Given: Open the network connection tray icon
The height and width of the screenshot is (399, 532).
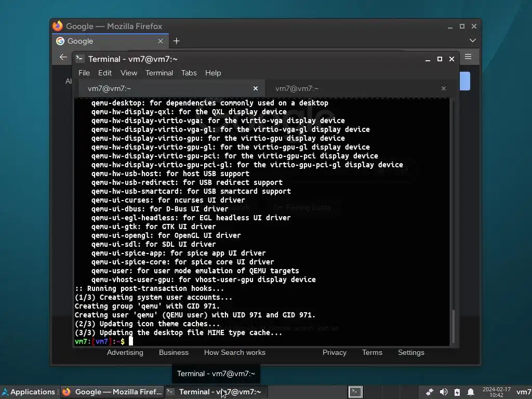Looking at the screenshot, I should [x=430, y=392].
